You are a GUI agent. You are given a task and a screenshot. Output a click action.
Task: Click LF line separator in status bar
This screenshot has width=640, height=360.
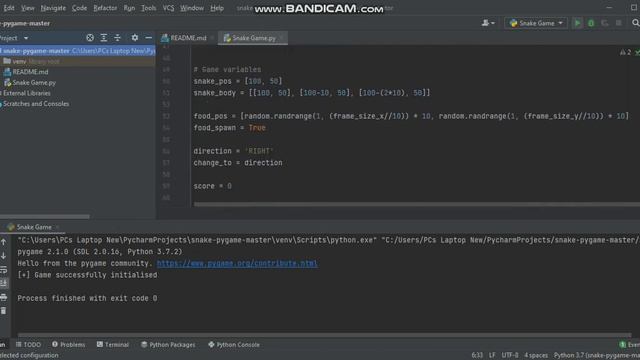492,355
